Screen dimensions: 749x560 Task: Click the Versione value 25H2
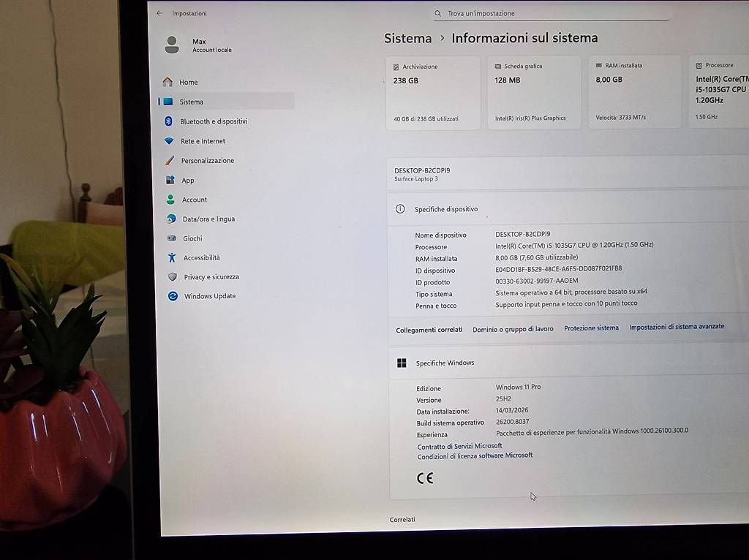[503, 398]
